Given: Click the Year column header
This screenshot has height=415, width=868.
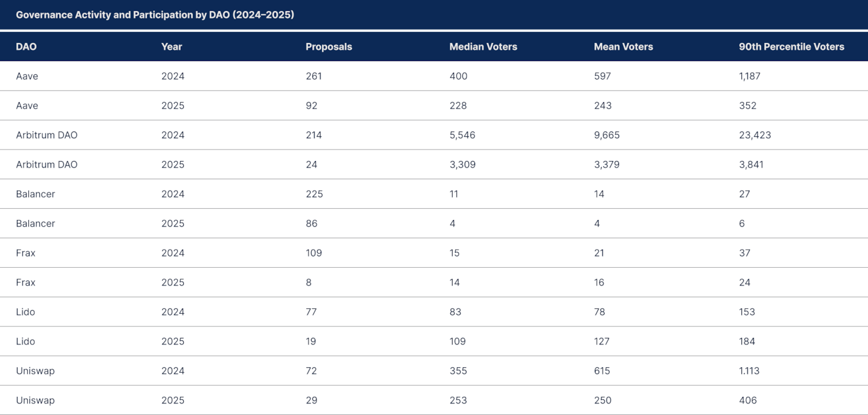Looking at the screenshot, I should [x=171, y=46].
